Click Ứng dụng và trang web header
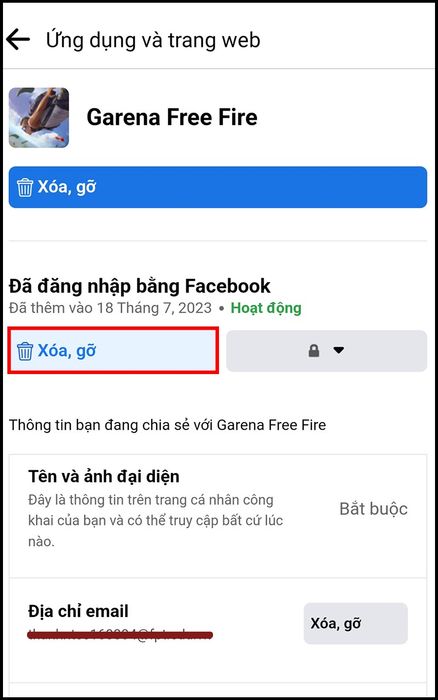Screen dimensions: 438x700 [153, 40]
